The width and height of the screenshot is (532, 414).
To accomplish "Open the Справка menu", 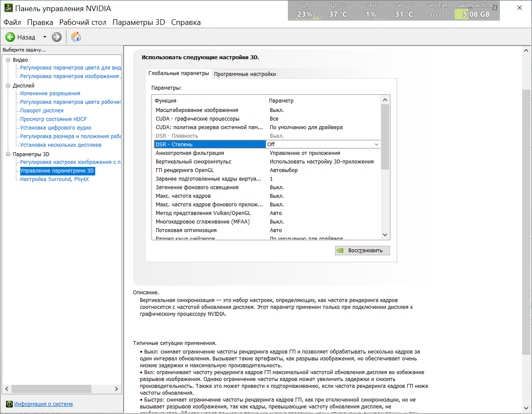I will 186,22.
